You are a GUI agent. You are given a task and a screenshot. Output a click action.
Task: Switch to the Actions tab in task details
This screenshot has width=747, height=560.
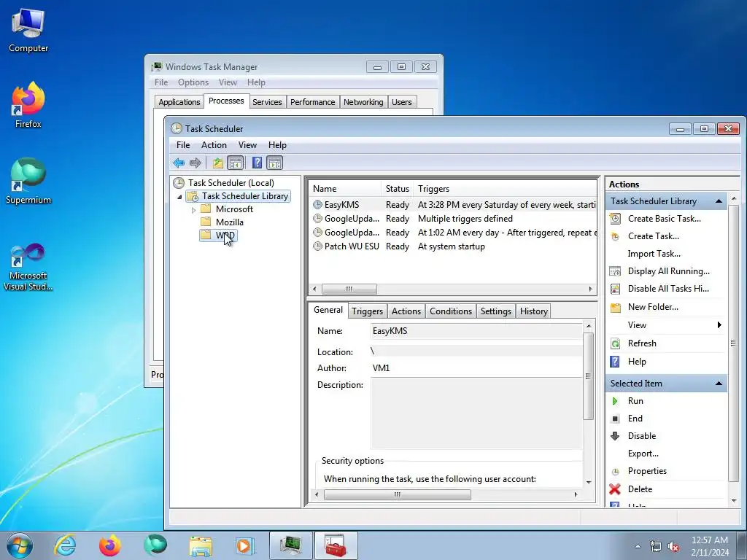406,311
